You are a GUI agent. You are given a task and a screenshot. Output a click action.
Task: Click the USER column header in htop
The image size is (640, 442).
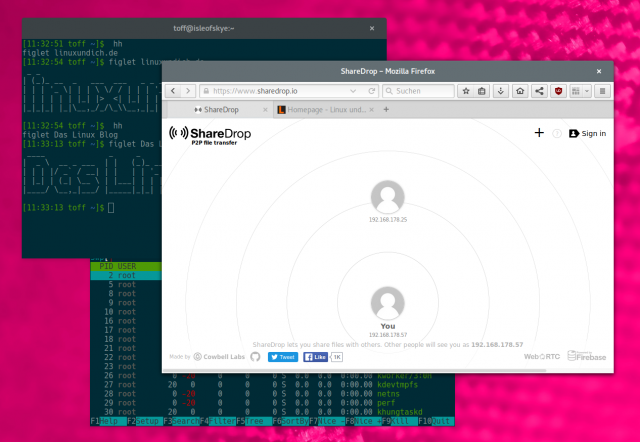pyautogui.click(x=127, y=266)
